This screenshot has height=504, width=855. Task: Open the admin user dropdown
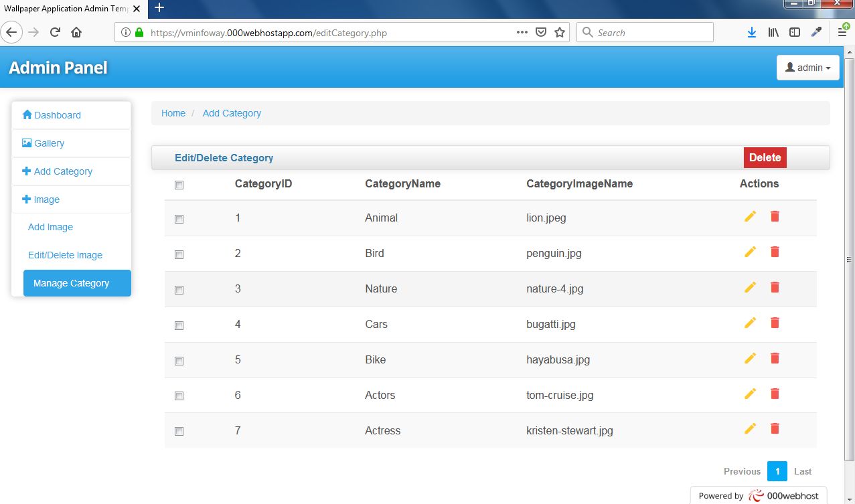coord(807,68)
